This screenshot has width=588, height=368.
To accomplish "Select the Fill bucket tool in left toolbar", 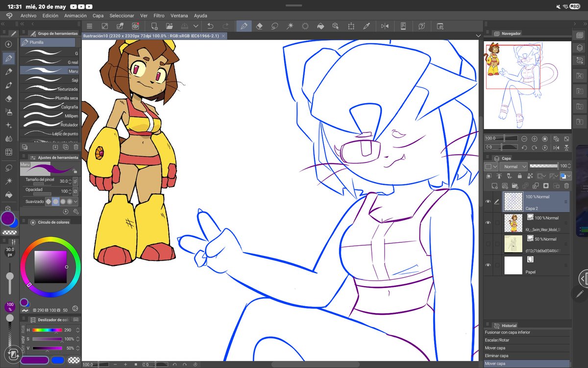I will (8, 195).
